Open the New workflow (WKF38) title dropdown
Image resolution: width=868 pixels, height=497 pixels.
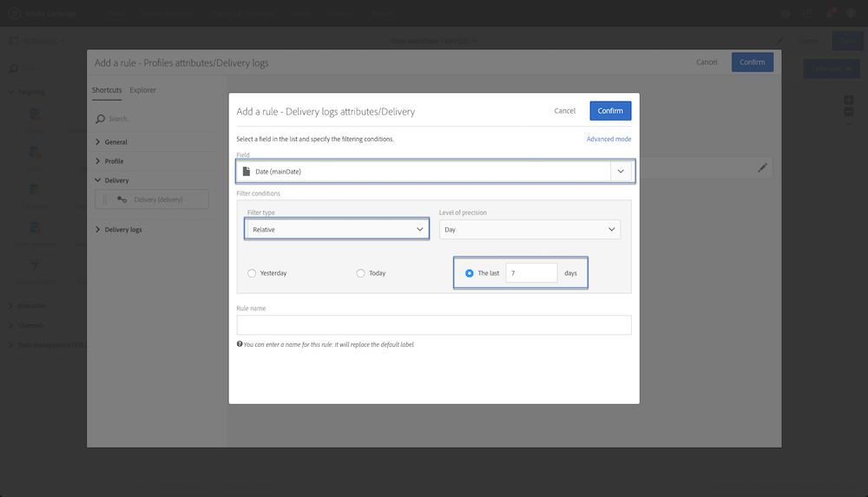point(433,41)
